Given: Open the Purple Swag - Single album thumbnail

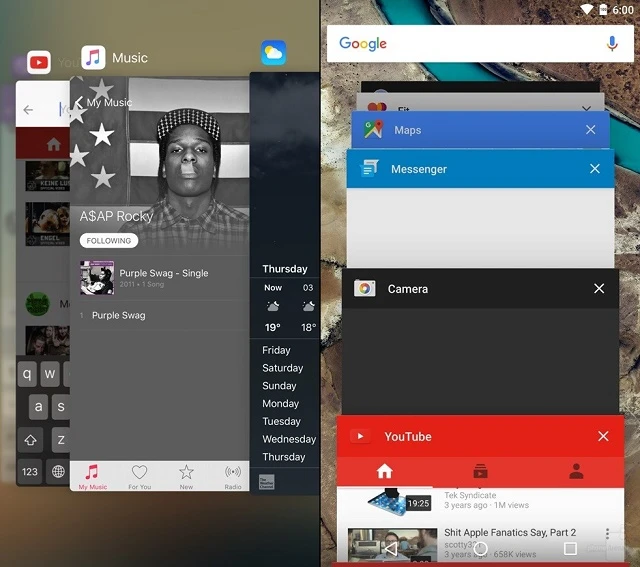Looking at the screenshot, I should (x=97, y=278).
